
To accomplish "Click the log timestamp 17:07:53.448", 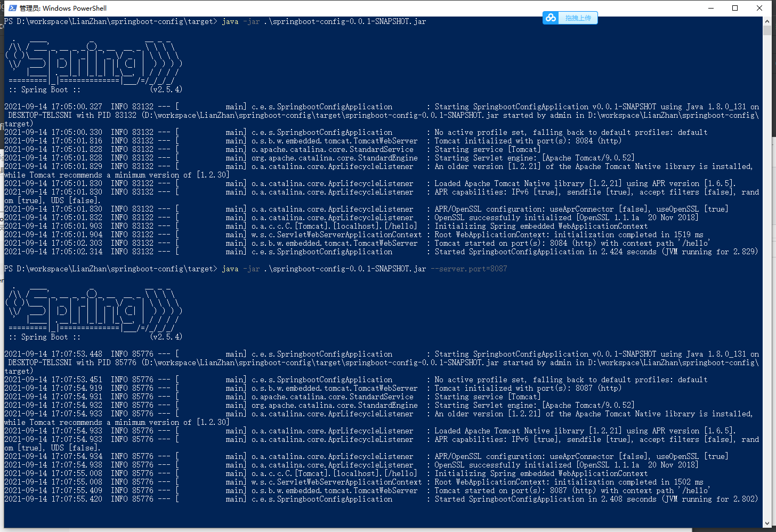I will tap(77, 354).
